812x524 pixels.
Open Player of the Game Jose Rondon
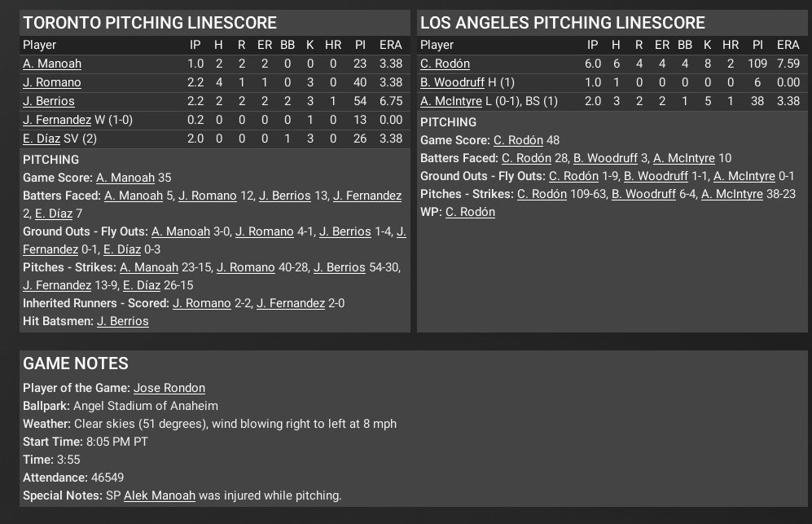[169, 388]
